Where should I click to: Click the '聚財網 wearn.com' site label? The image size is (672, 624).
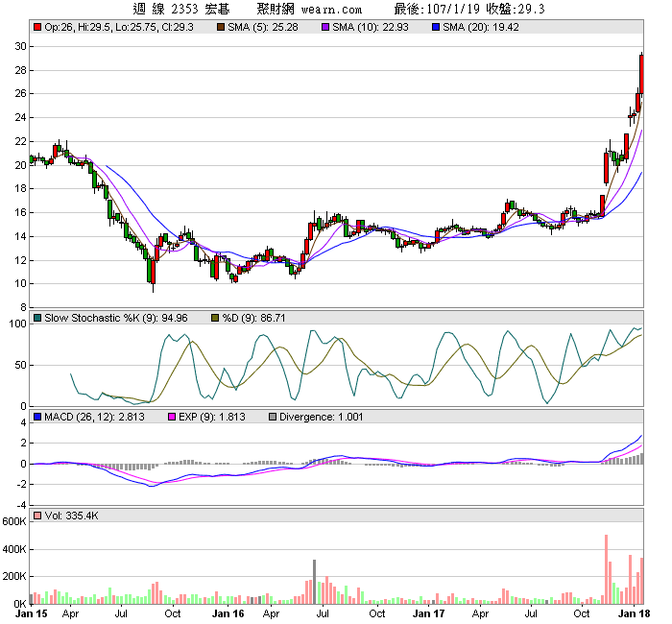click(309, 9)
